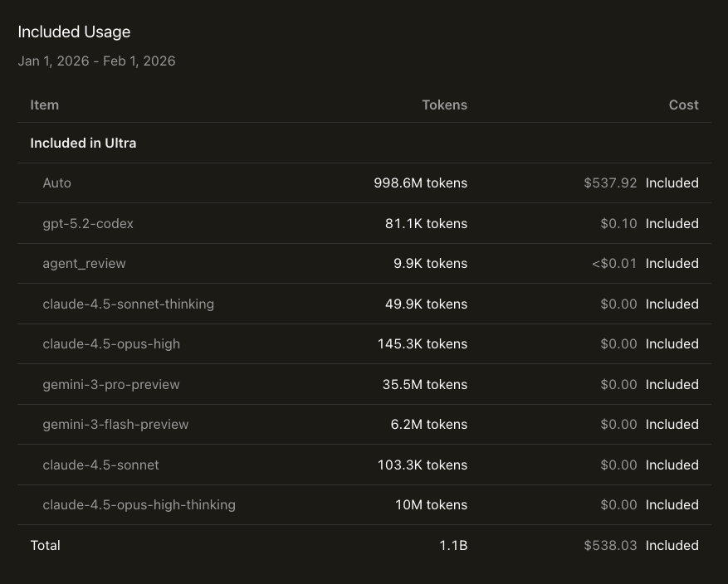
Task: Click the Included in Ultra section header
Action: pos(83,143)
